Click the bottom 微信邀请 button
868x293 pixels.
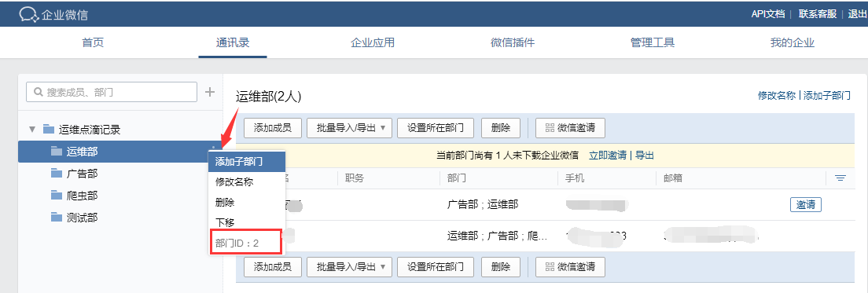point(569,266)
